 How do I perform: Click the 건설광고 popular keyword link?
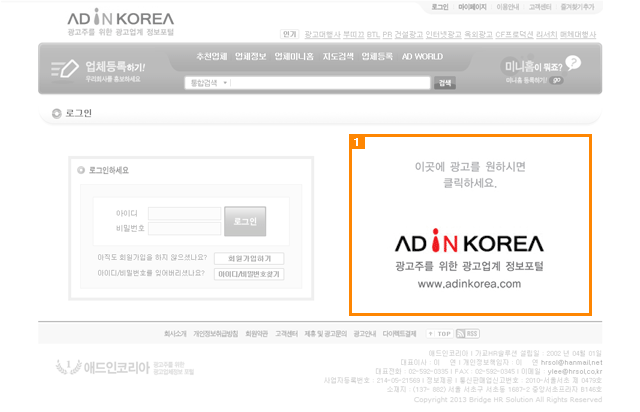click(x=409, y=34)
